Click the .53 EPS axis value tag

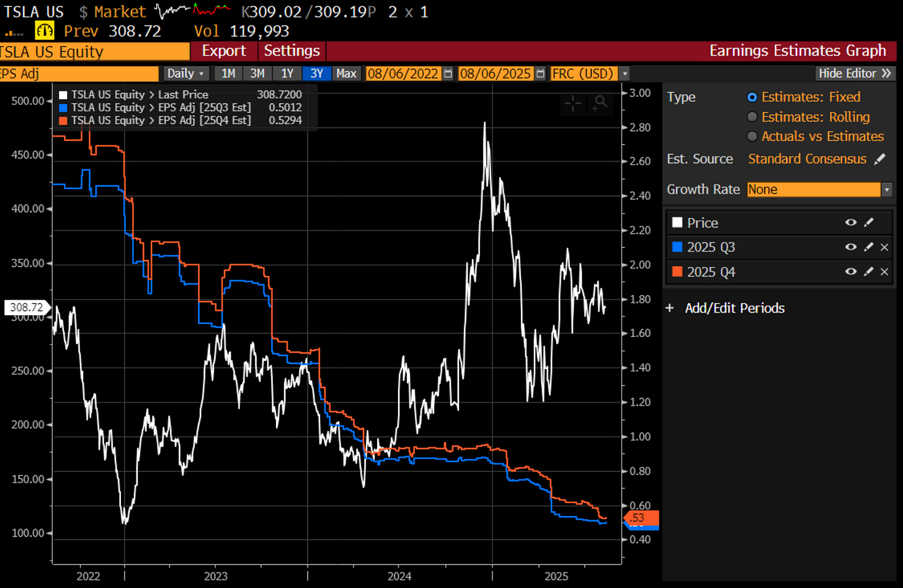click(641, 518)
